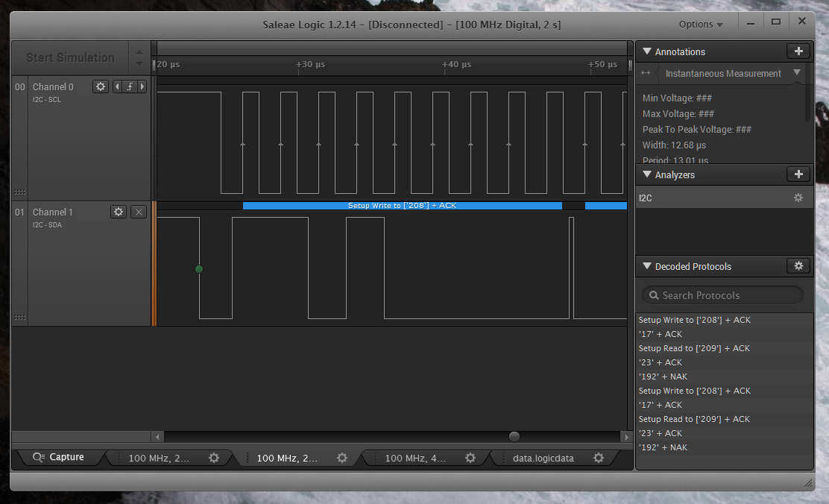The height and width of the screenshot is (504, 829).
Task: Open Decoded Protocols settings gear
Action: coord(798,266)
